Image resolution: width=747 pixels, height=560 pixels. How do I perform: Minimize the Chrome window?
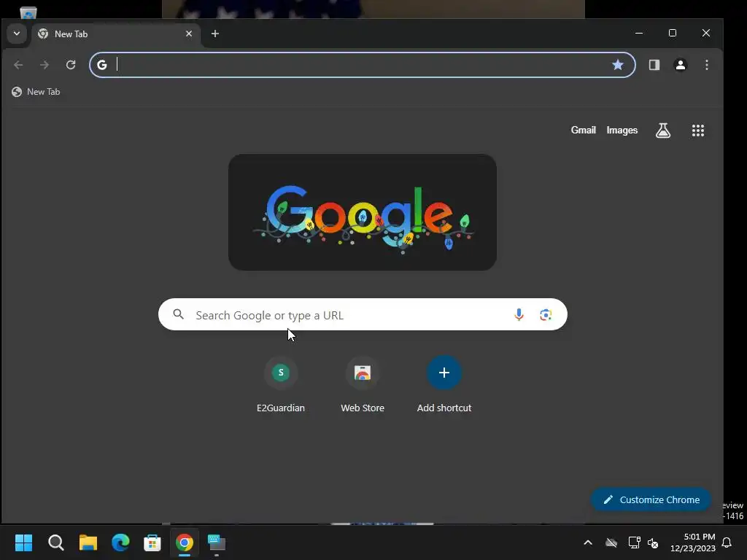pos(639,33)
